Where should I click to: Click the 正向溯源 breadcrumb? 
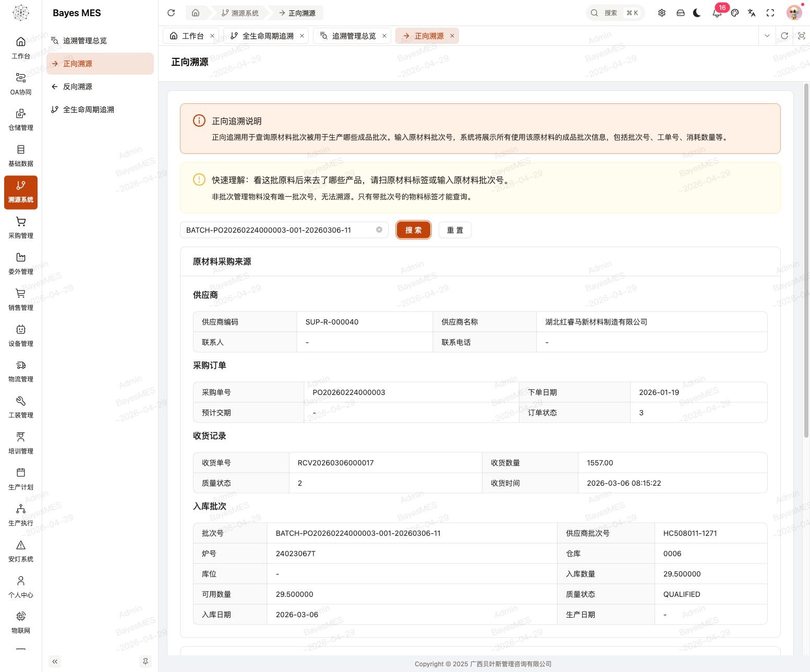pyautogui.click(x=297, y=13)
